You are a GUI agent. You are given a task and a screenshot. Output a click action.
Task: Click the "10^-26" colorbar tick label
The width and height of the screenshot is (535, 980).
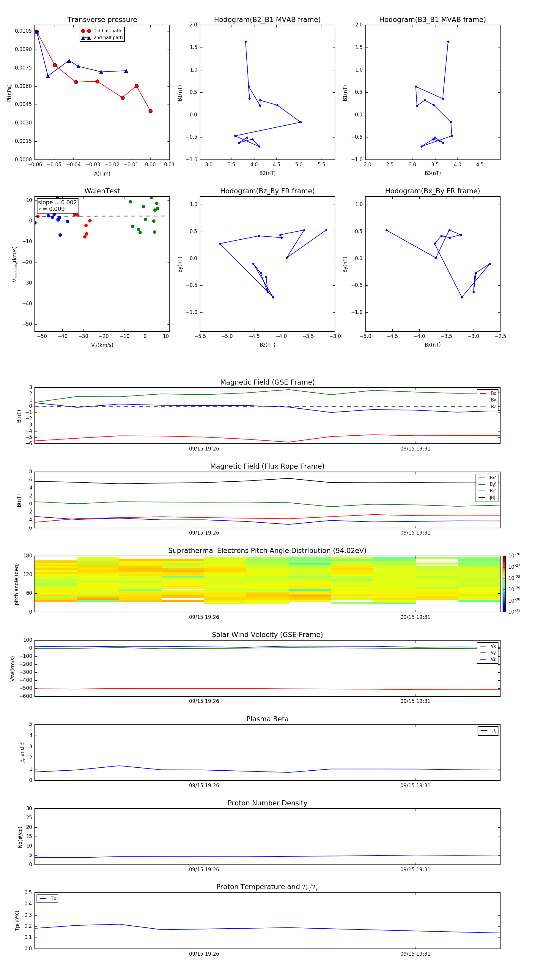pos(514,555)
